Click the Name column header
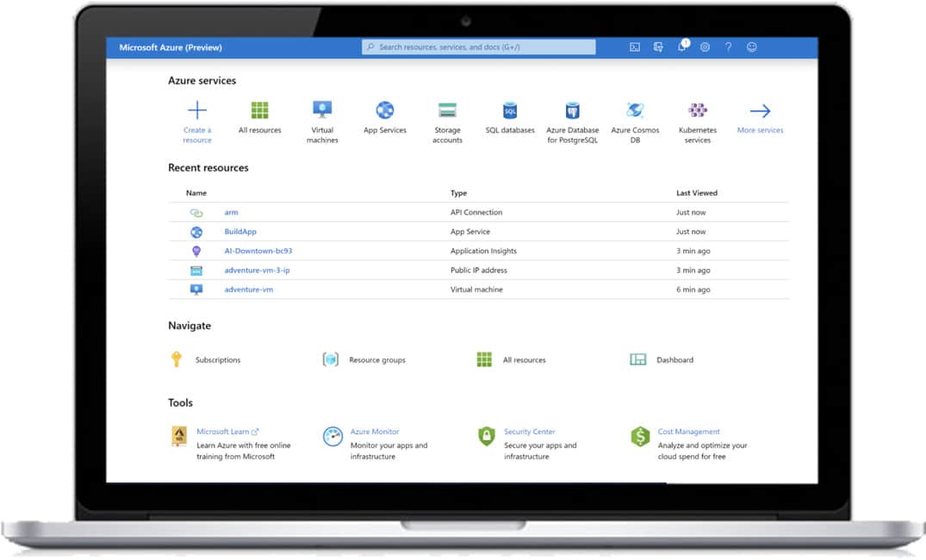The height and width of the screenshot is (560, 926). (196, 193)
